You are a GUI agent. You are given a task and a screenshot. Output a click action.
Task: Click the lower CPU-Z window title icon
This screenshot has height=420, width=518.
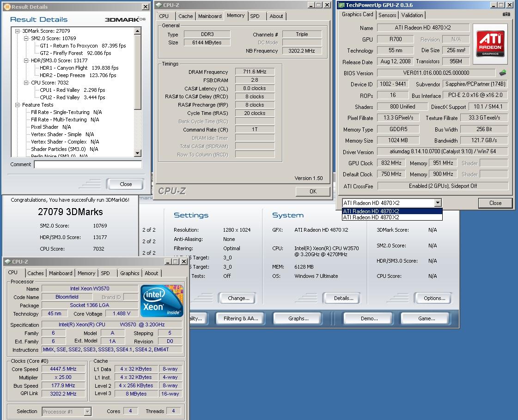pyautogui.click(x=7, y=262)
